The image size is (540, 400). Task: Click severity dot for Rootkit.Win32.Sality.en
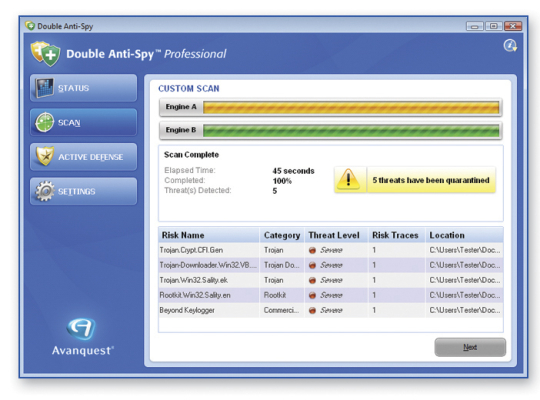(312, 295)
